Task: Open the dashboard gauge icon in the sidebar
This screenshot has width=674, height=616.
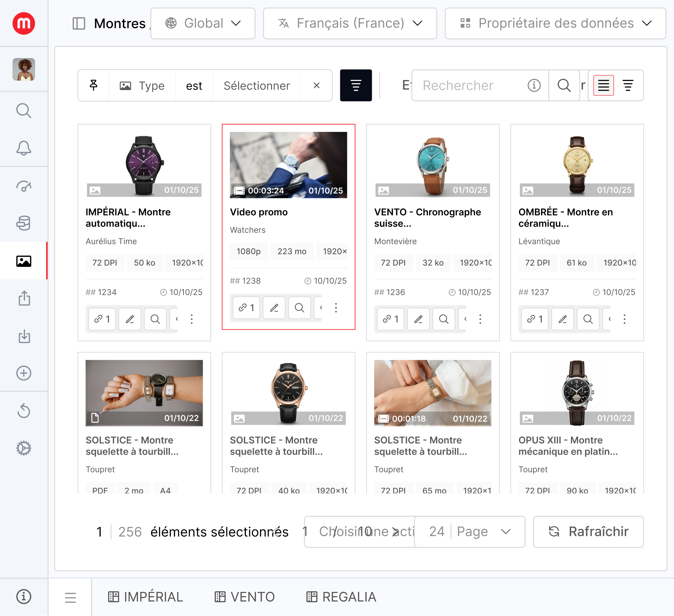Action: click(x=24, y=186)
